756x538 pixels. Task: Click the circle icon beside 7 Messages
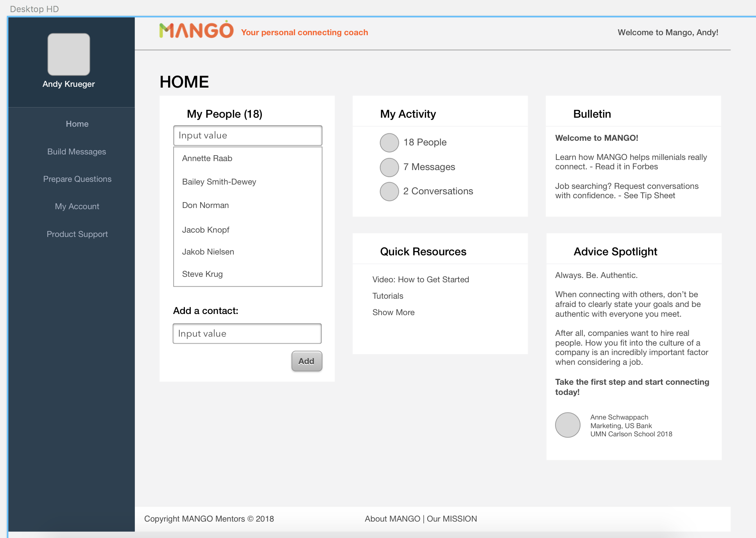tap(389, 167)
